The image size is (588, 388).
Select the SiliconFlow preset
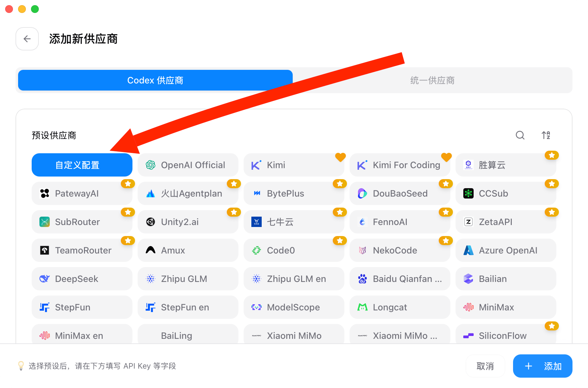point(506,334)
